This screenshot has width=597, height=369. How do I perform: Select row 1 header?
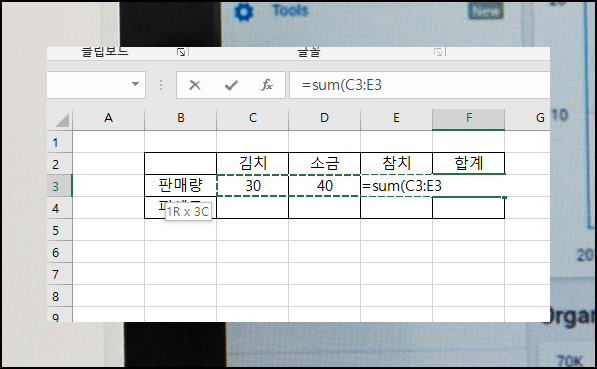[x=59, y=142]
